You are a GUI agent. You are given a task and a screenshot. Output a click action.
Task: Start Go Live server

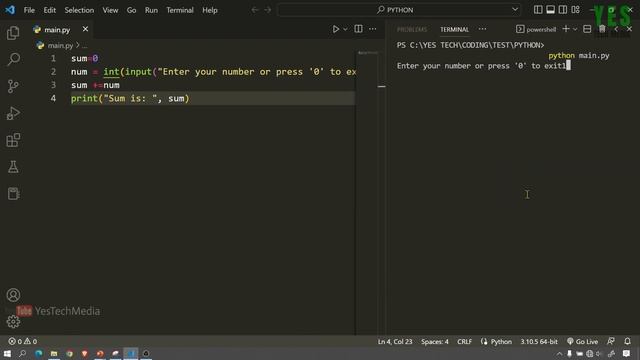click(x=582, y=342)
